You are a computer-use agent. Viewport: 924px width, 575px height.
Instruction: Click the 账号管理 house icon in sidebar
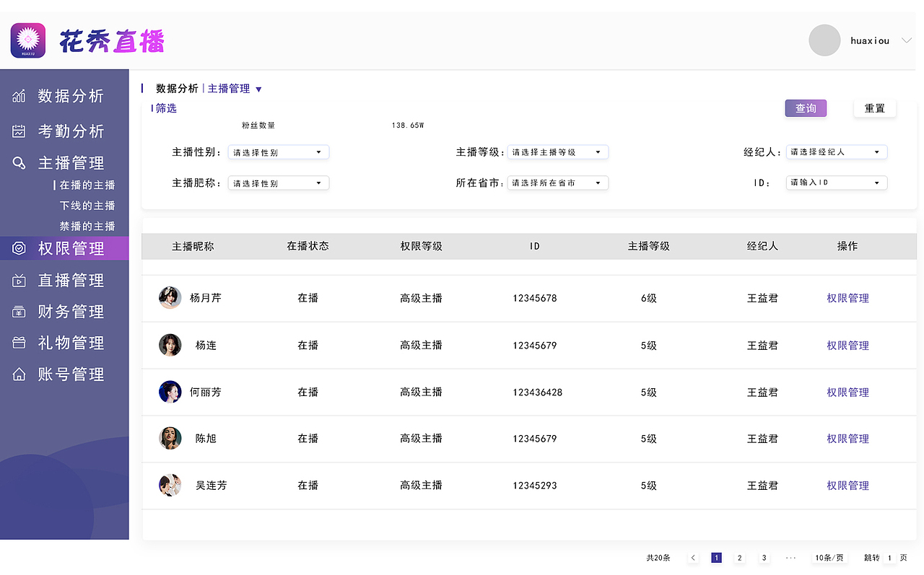click(19, 374)
